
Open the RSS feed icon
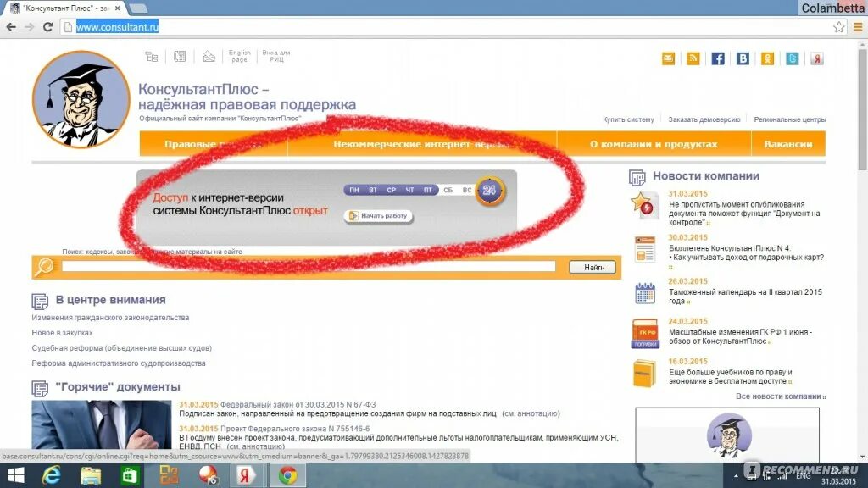point(693,58)
